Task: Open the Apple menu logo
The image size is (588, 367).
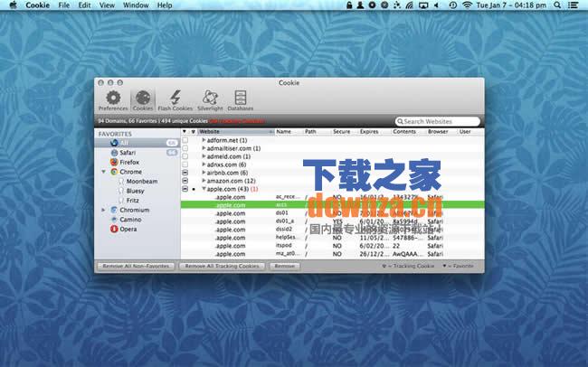Action: point(14,5)
